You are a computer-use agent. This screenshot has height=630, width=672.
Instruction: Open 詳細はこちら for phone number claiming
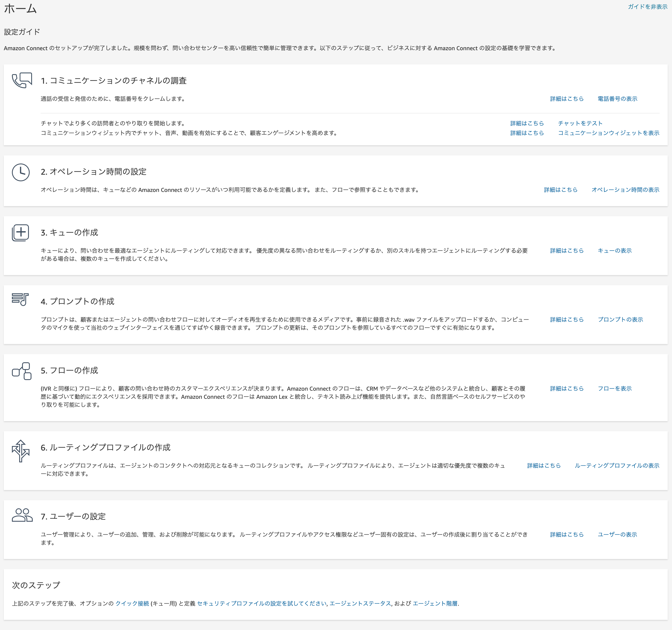pyautogui.click(x=567, y=99)
